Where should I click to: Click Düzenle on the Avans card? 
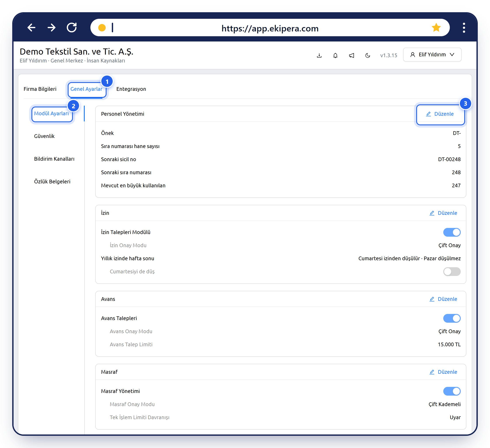coord(443,299)
